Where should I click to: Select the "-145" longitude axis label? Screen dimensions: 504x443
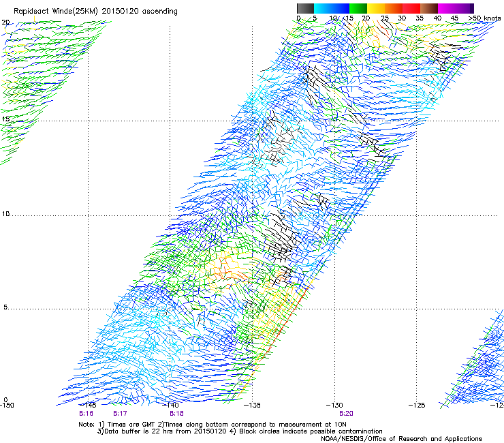88,405
